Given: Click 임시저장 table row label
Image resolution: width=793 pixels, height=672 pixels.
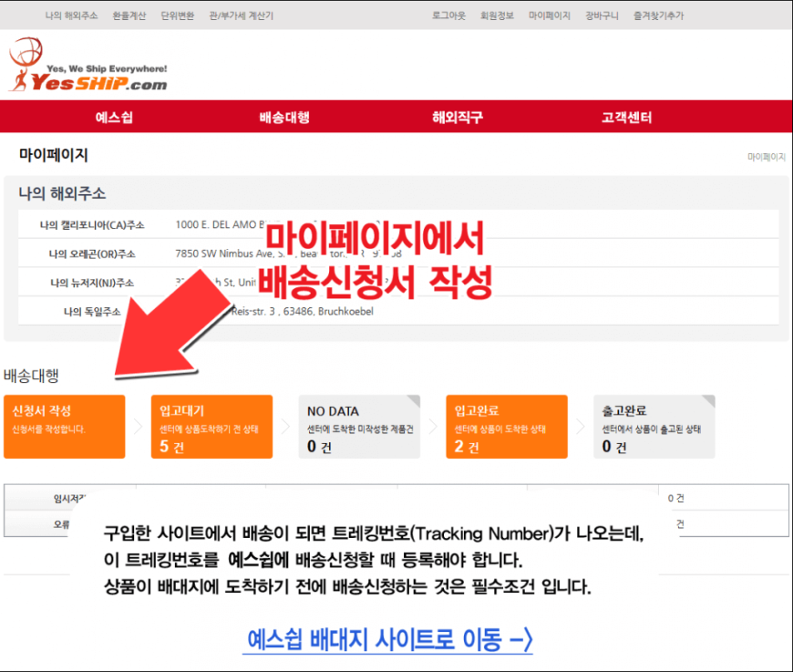Looking at the screenshot, I should [70, 499].
